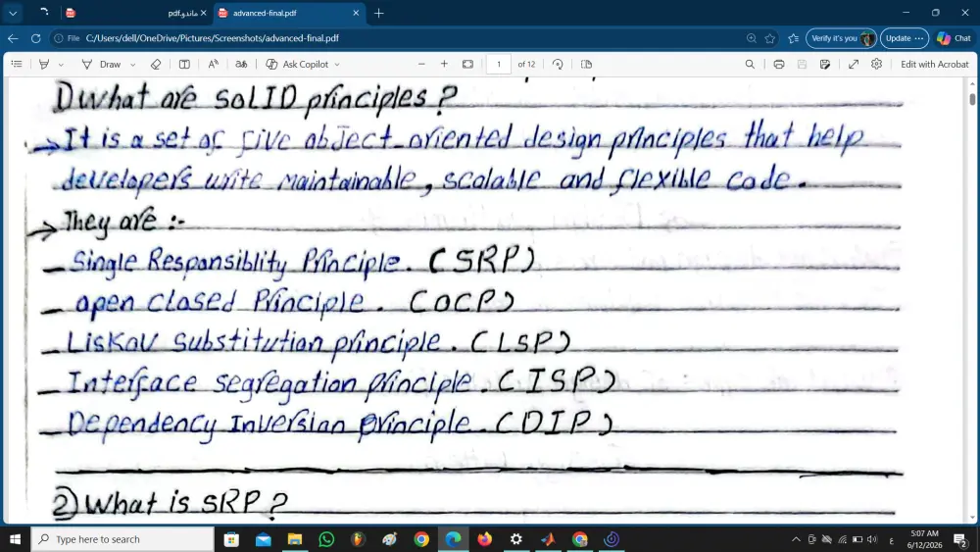Image resolution: width=980 pixels, height=552 pixels.
Task: Toggle Fit to width view
Action: (467, 64)
